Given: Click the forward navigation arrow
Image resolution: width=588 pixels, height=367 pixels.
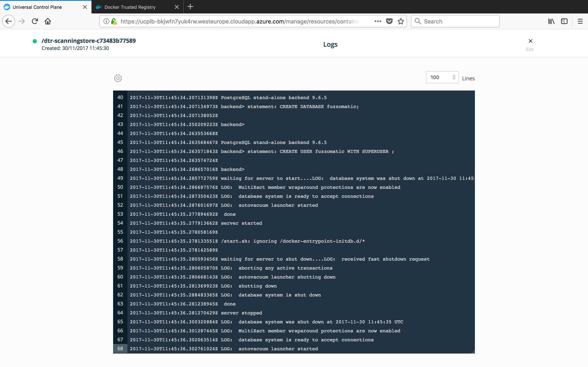Looking at the screenshot, I should (22, 21).
